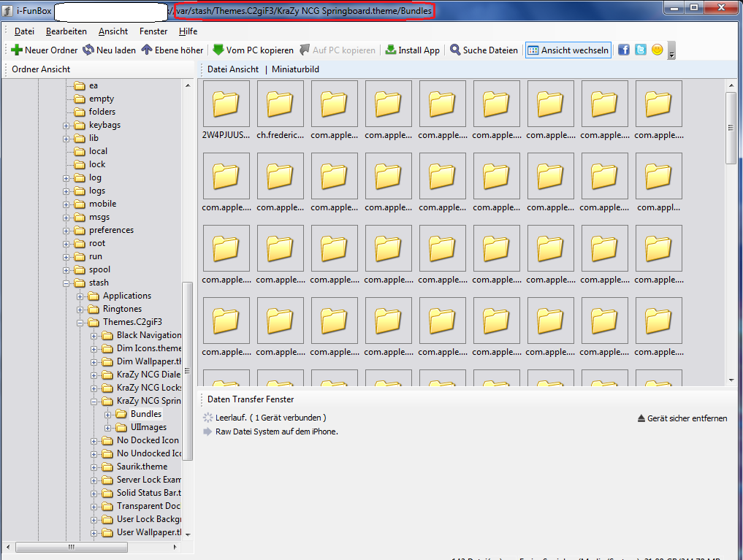Collapse the stash tree node
The image size is (743, 560).
click(x=66, y=283)
